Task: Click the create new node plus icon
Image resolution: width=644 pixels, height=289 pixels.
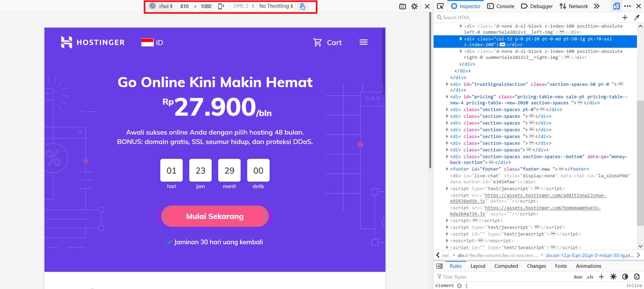Action: 625,17
